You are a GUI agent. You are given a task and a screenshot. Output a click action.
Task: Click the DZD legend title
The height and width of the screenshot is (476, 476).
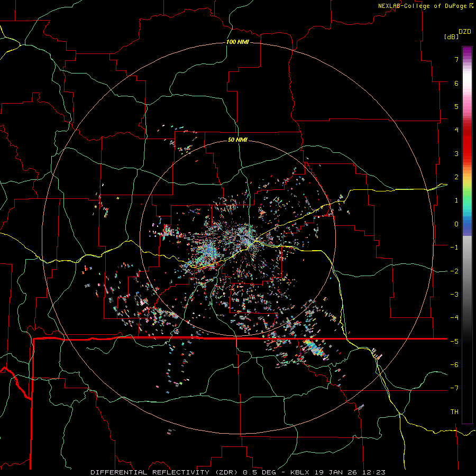[465, 32]
